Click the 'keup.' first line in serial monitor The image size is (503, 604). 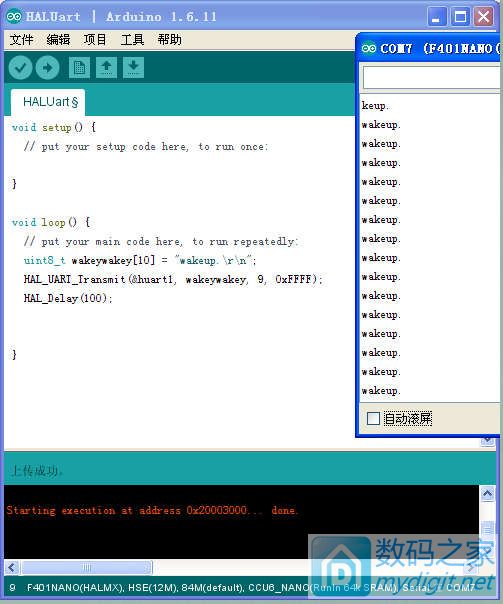375,106
